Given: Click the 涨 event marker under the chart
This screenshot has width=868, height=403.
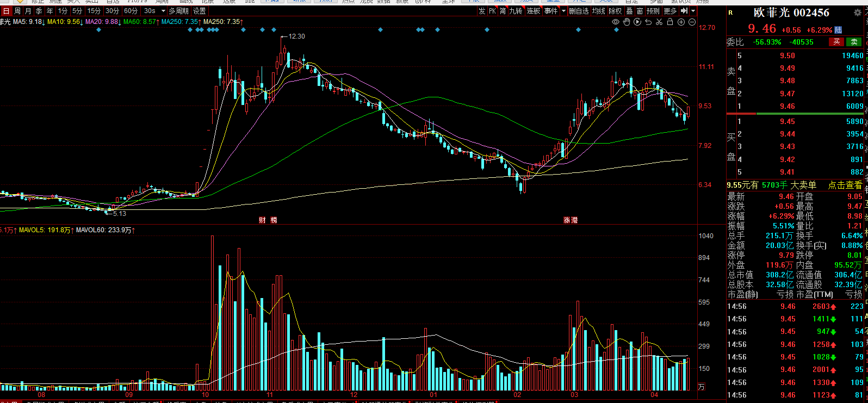Looking at the screenshot, I should 567,220.
